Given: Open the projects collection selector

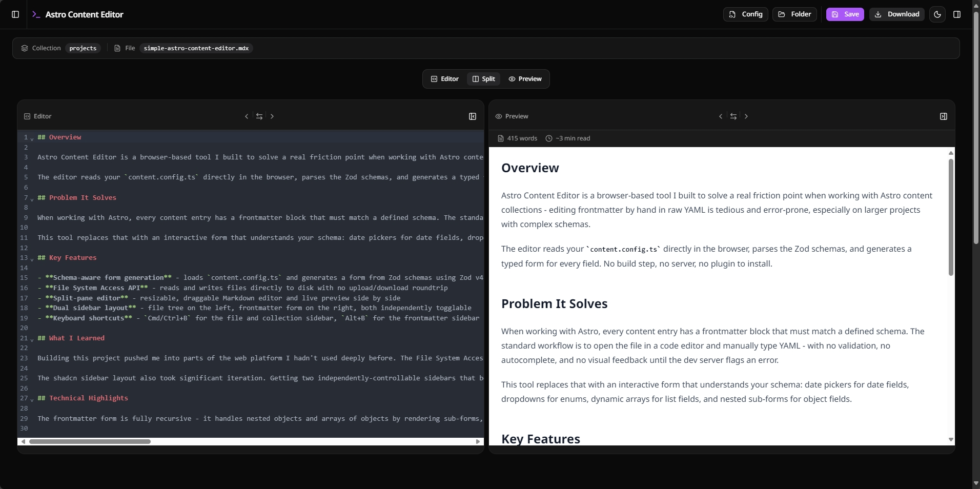Looking at the screenshot, I should 82,48.
